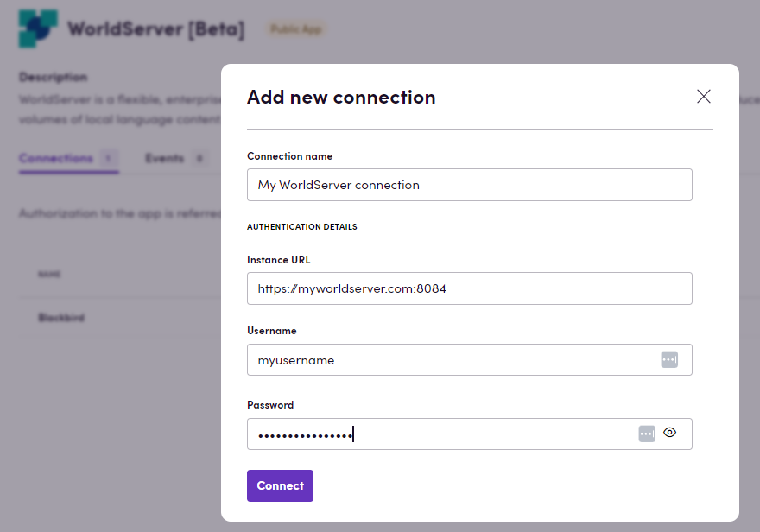Switch to the Events tab in the background page
The width and height of the screenshot is (760, 532).
175,158
